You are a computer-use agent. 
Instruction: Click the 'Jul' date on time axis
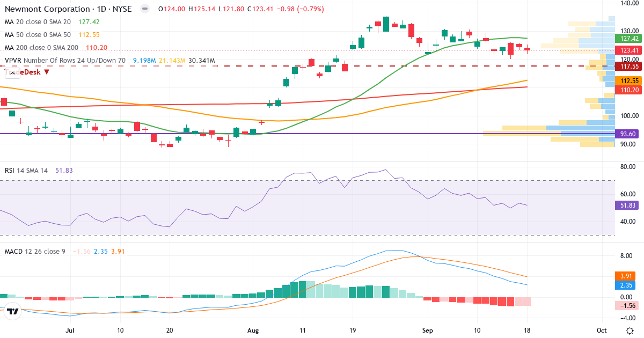(70, 330)
